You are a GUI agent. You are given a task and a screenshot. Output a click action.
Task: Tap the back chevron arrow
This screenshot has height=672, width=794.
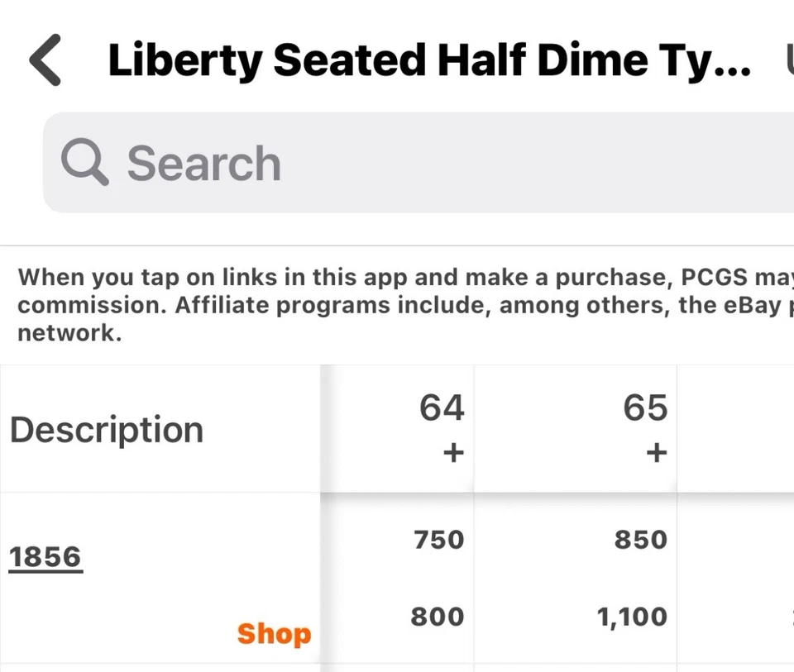point(45,61)
